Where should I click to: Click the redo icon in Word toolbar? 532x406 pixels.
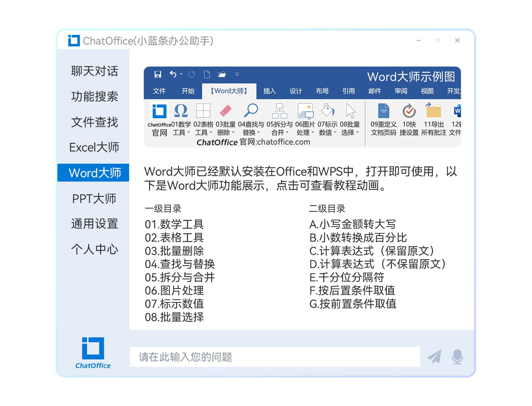[192, 74]
